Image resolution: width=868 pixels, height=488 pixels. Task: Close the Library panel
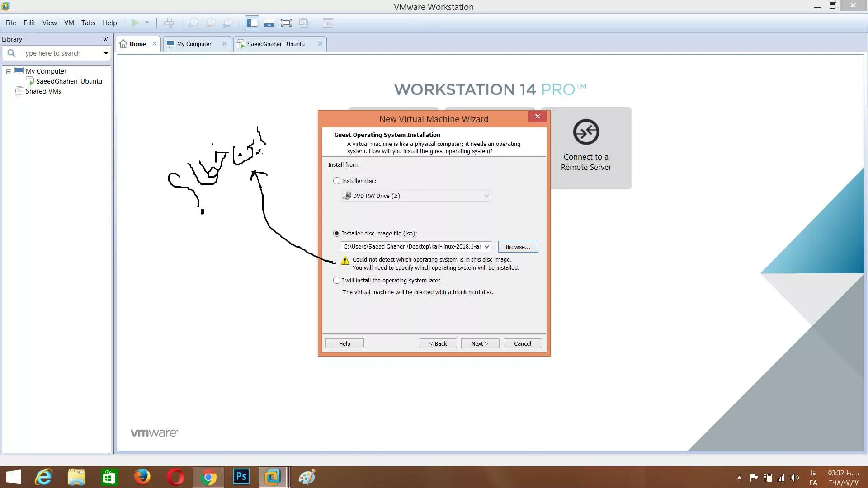coord(105,39)
